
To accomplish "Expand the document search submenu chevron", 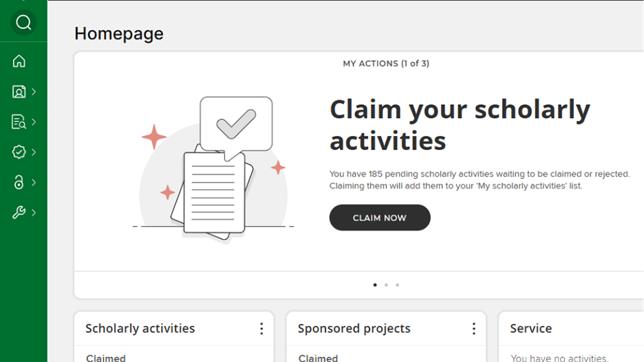I will [x=34, y=122].
